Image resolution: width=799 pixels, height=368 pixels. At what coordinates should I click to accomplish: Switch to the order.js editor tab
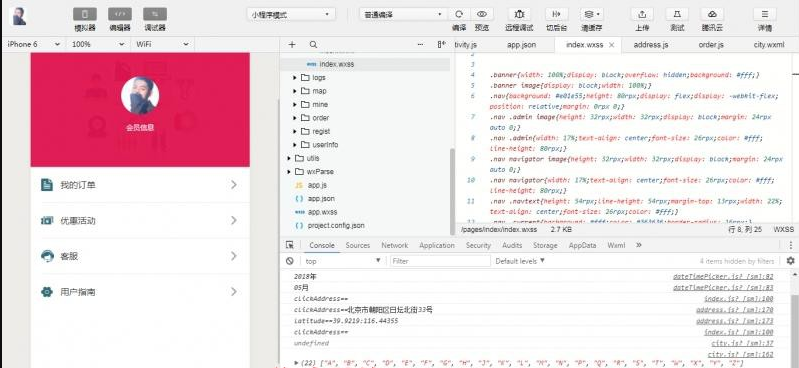click(x=711, y=45)
